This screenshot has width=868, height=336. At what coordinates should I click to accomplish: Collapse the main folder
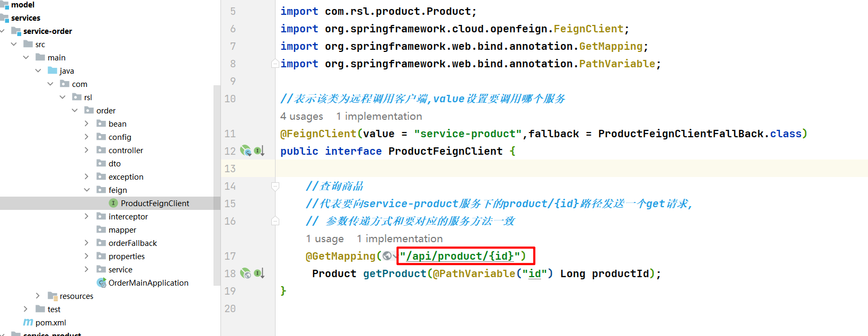(26, 57)
